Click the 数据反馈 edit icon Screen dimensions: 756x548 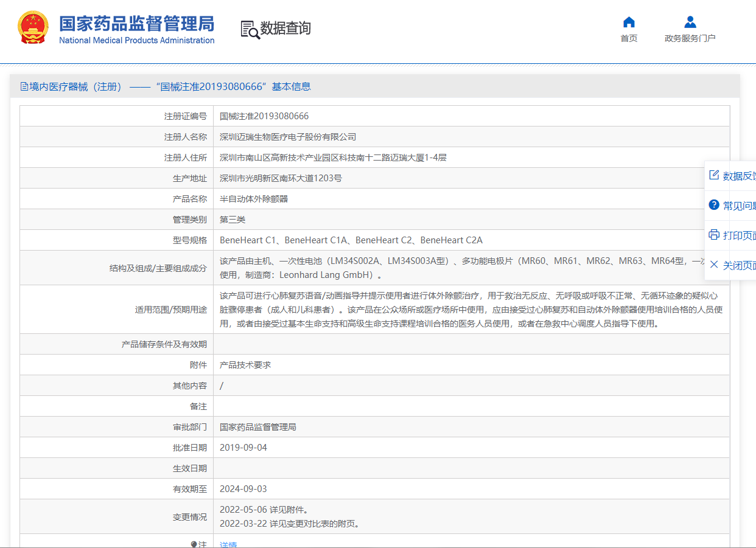714,175
